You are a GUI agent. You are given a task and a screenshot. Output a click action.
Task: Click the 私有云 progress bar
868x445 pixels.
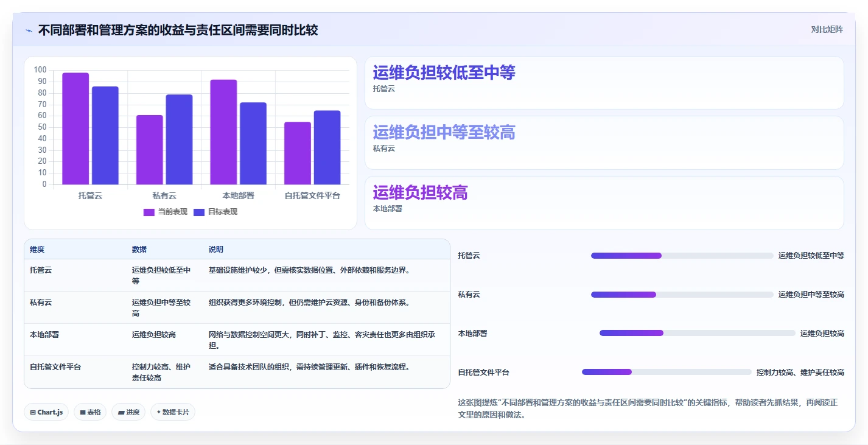682,295
